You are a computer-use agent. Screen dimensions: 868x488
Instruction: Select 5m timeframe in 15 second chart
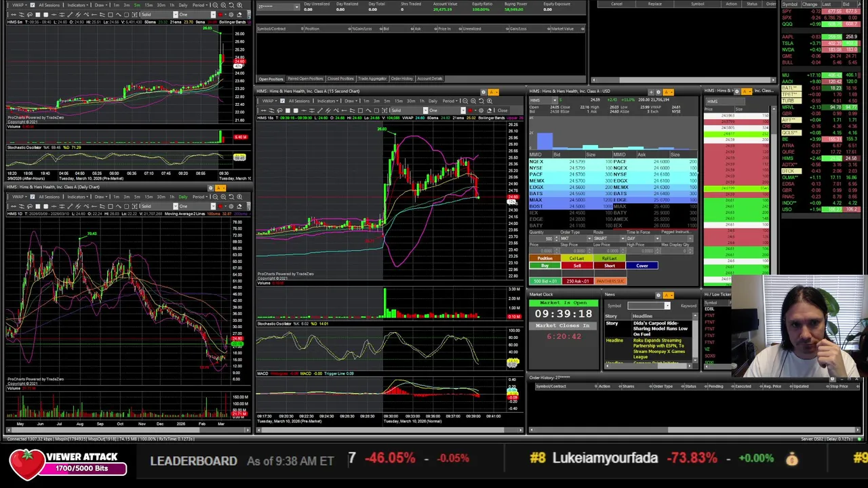tap(387, 101)
